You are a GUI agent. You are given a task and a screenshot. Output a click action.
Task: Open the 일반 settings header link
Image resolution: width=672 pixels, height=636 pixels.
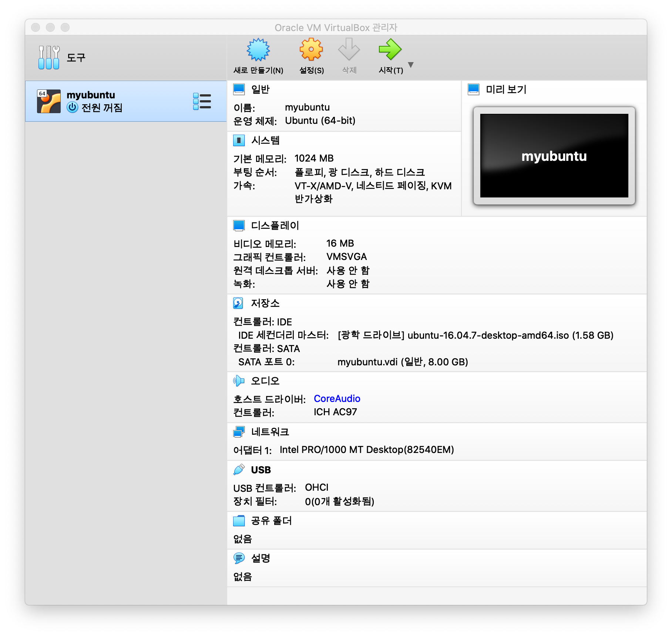pos(261,89)
